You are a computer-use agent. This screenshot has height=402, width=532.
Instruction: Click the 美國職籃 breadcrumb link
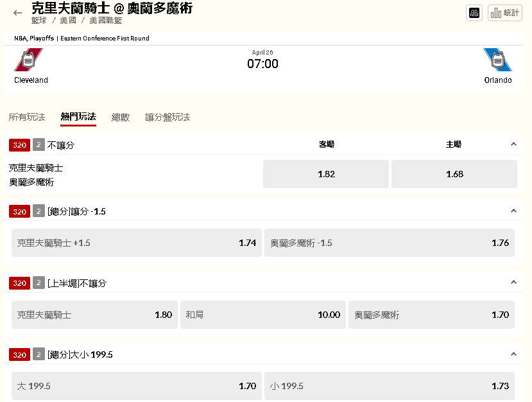pyautogui.click(x=105, y=21)
